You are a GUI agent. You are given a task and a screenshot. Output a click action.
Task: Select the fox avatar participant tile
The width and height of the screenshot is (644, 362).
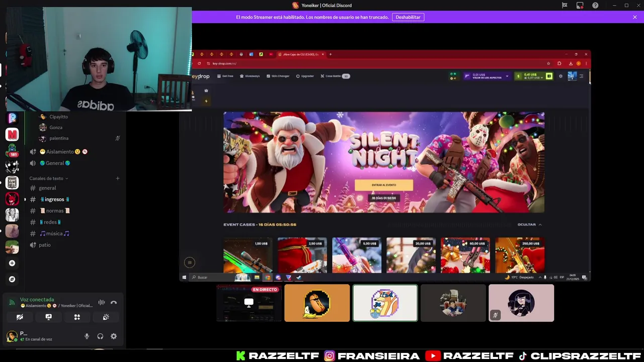coord(385,303)
